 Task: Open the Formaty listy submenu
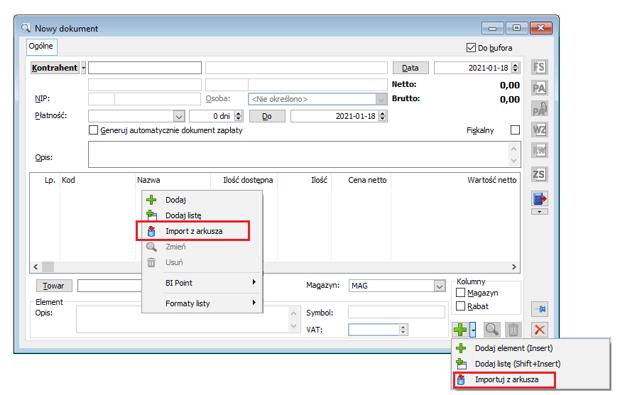(x=202, y=303)
